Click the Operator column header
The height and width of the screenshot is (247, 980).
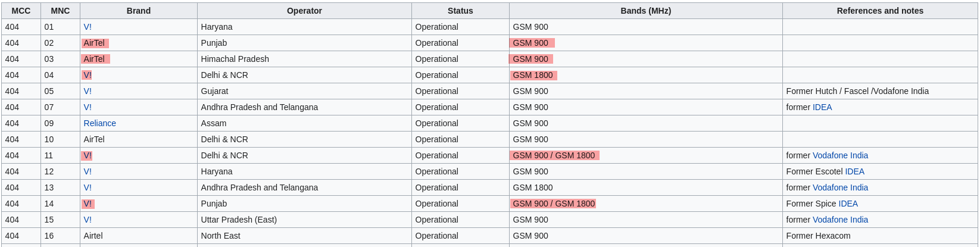coord(304,11)
